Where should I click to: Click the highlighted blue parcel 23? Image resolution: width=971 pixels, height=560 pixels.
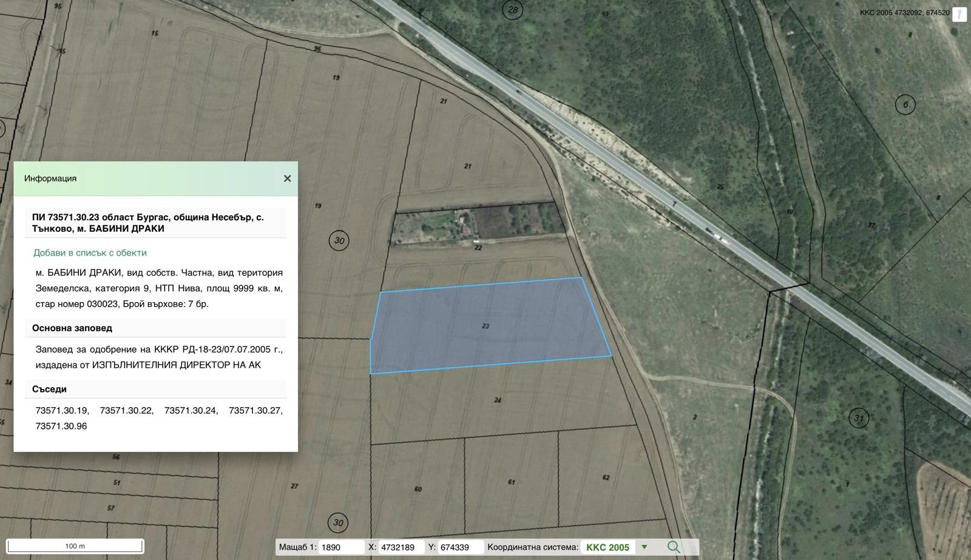pyautogui.click(x=486, y=326)
